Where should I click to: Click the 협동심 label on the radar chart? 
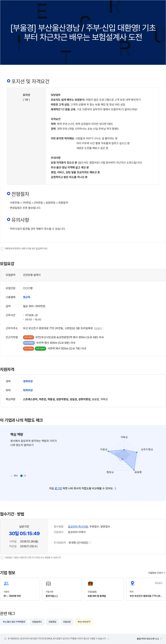[110, 472]
